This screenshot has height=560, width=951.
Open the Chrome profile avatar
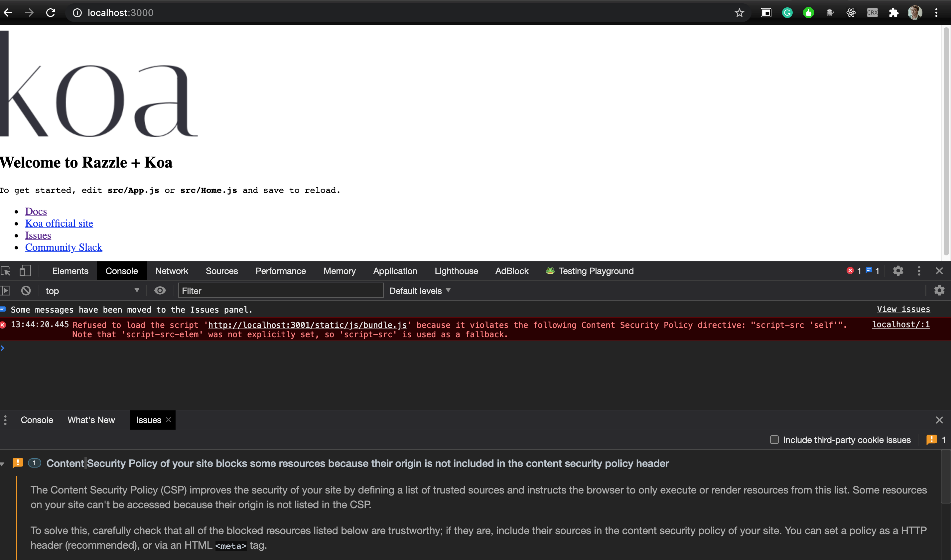[x=915, y=13]
